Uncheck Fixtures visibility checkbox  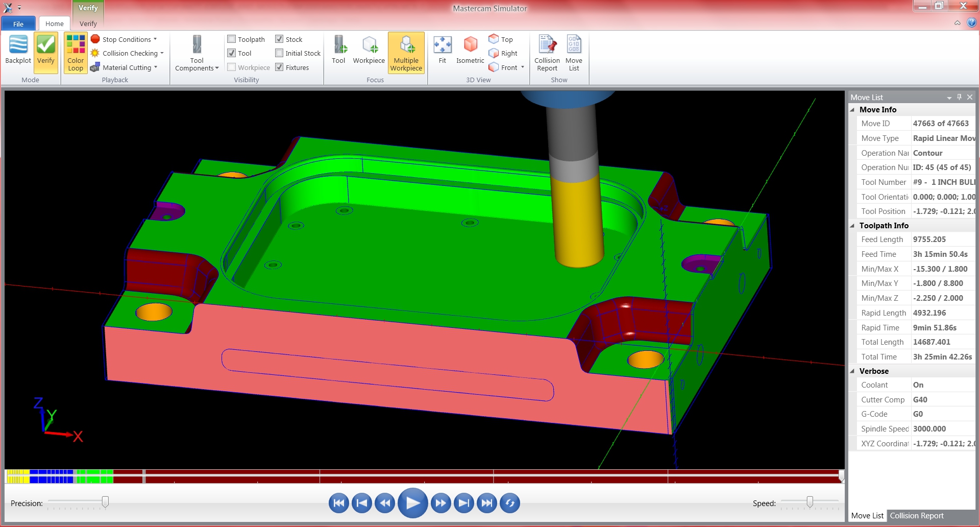(279, 67)
